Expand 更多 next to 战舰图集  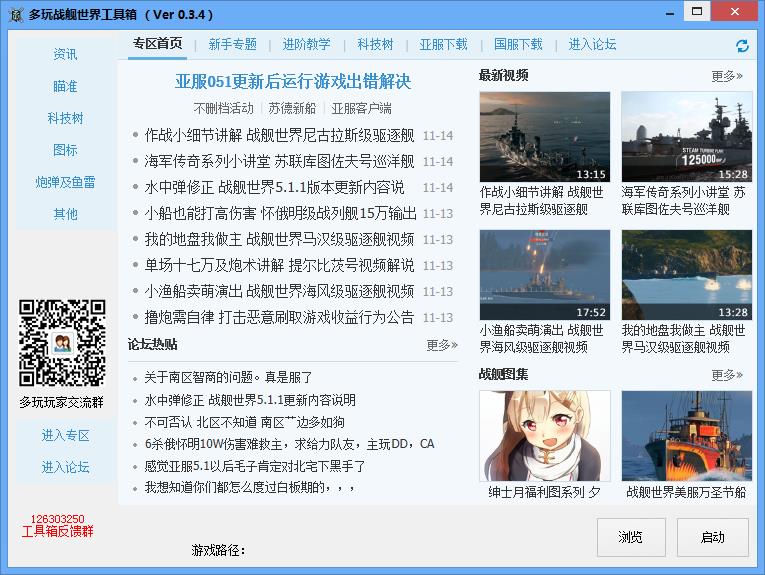(x=727, y=375)
